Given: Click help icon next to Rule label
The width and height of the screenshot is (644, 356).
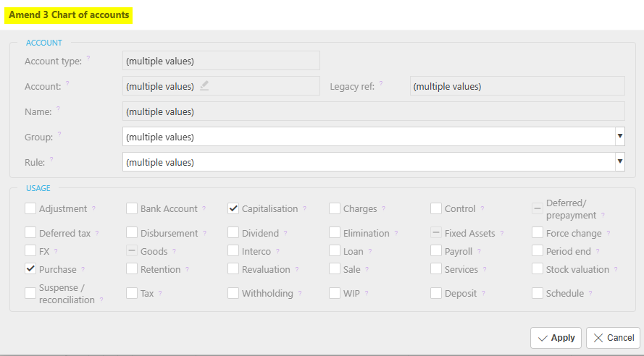Looking at the screenshot, I should [x=52, y=160].
